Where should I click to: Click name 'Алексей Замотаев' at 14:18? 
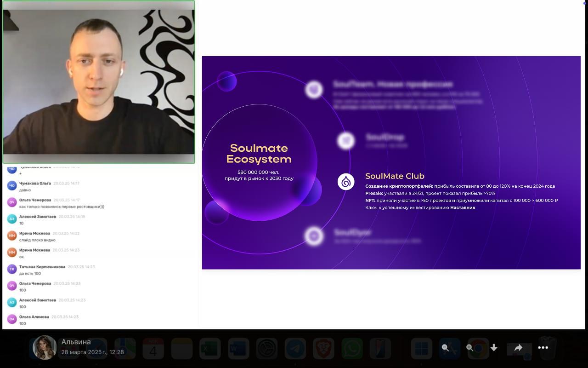(38, 216)
